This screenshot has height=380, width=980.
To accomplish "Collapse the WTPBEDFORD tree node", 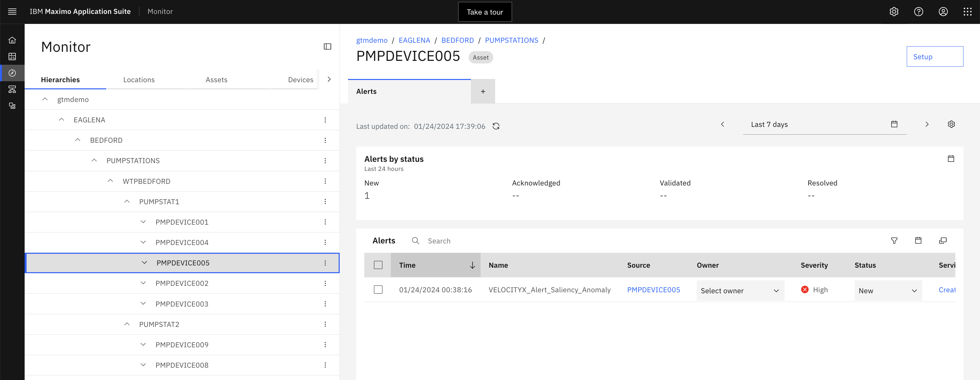I will (110, 181).
